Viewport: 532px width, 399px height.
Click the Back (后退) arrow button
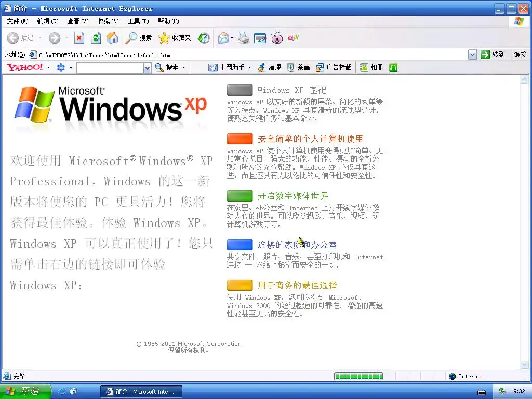(20, 37)
